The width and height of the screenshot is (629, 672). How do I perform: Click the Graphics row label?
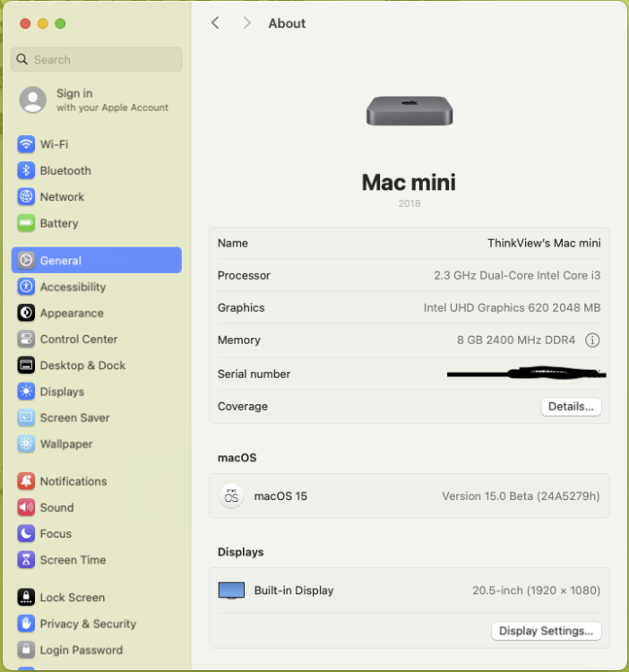click(241, 307)
